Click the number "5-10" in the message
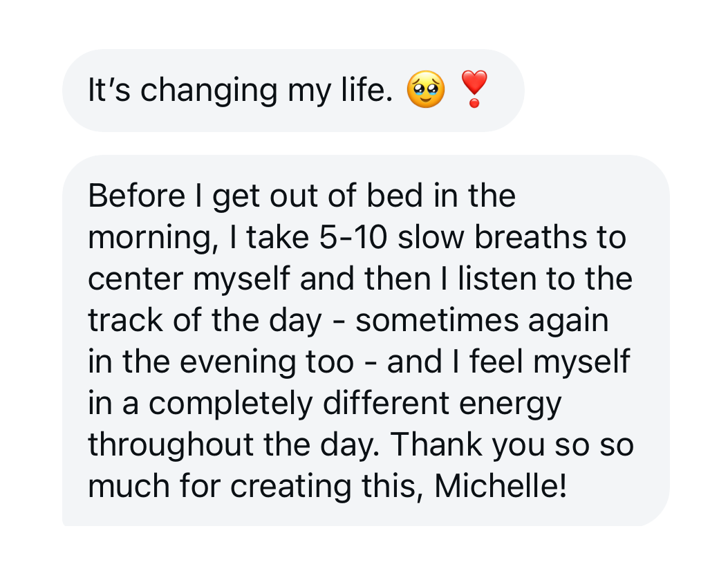 coord(353,237)
